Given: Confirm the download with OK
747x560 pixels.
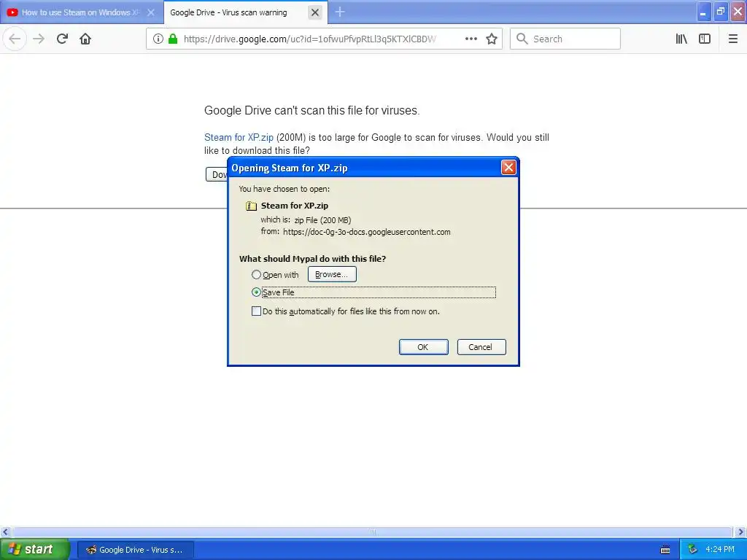Looking at the screenshot, I should [x=424, y=347].
